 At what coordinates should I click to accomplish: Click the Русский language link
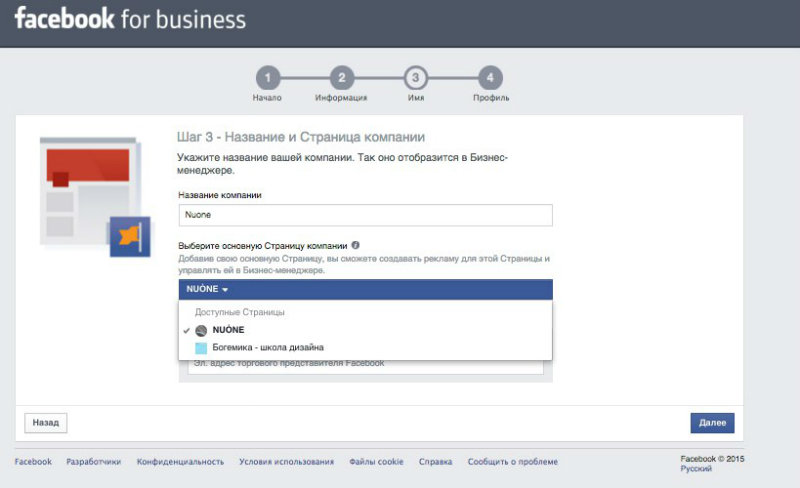pyautogui.click(x=696, y=468)
